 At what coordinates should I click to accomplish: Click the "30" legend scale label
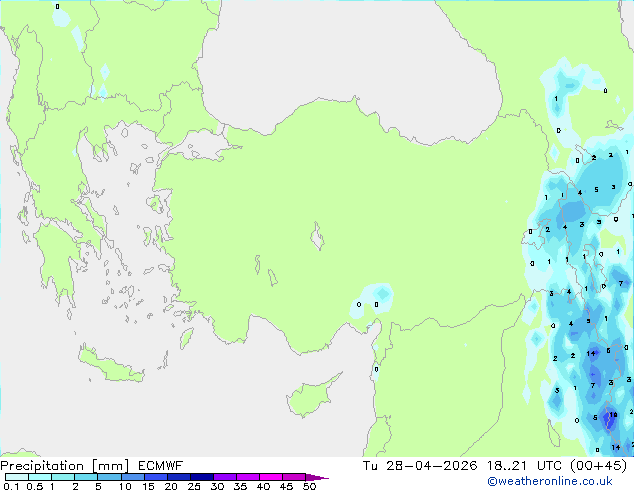pyautogui.click(x=217, y=486)
